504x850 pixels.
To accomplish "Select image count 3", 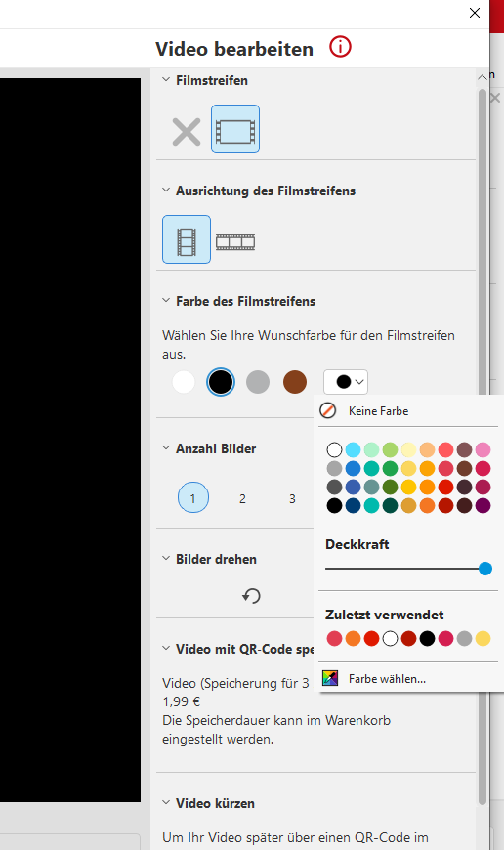I will [292, 498].
